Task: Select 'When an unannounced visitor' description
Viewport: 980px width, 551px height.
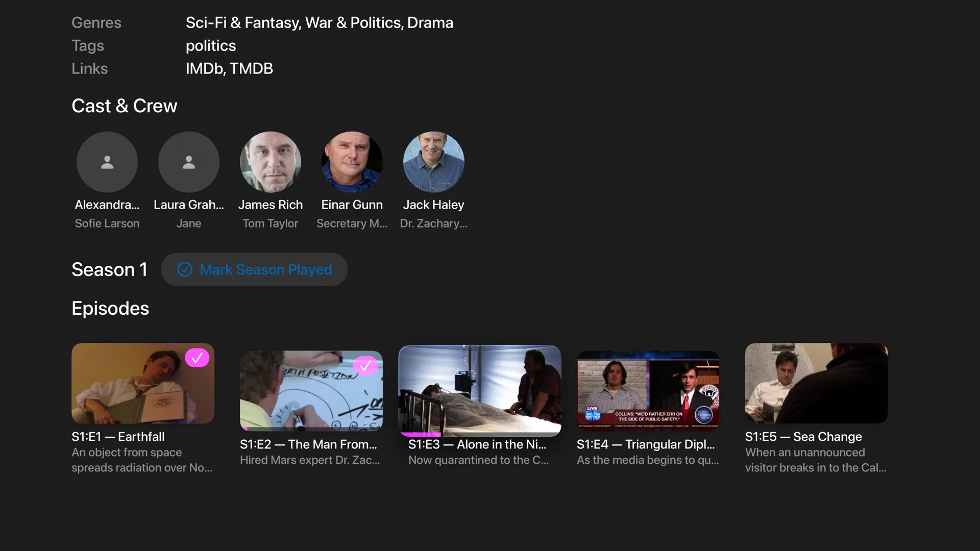Action: point(816,460)
